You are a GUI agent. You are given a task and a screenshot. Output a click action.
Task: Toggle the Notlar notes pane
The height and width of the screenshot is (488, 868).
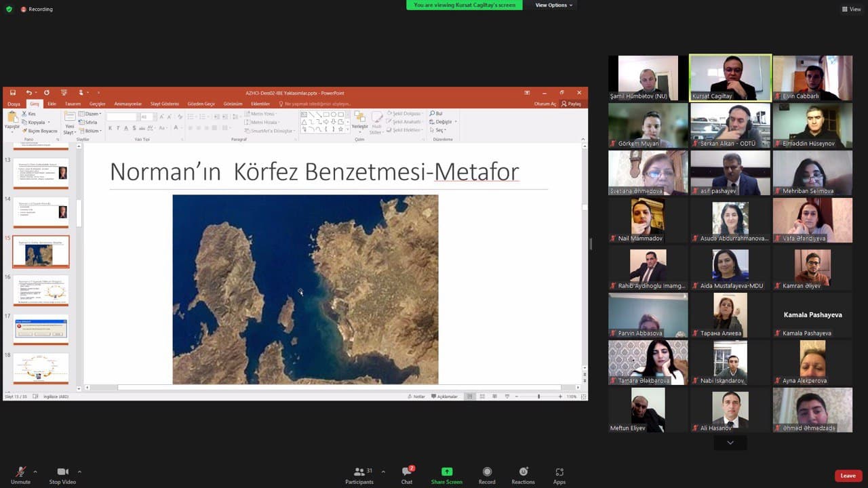point(416,396)
